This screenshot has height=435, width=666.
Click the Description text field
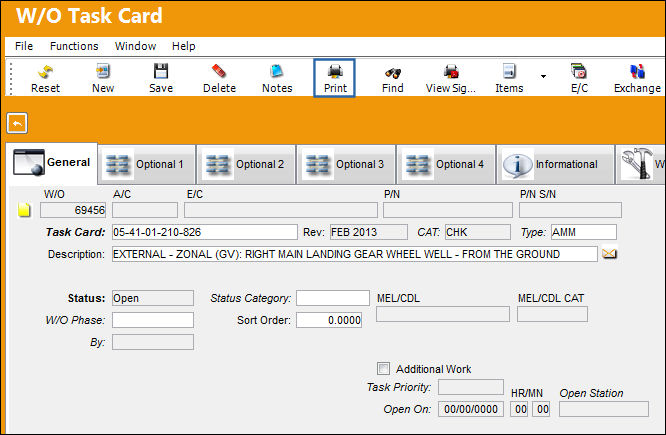coord(355,254)
